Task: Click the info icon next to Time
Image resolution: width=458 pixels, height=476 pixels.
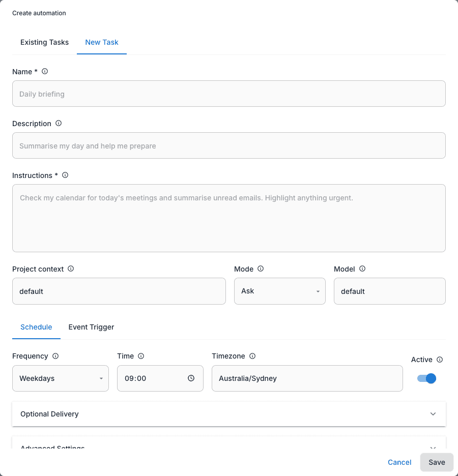Action: pyautogui.click(x=141, y=356)
